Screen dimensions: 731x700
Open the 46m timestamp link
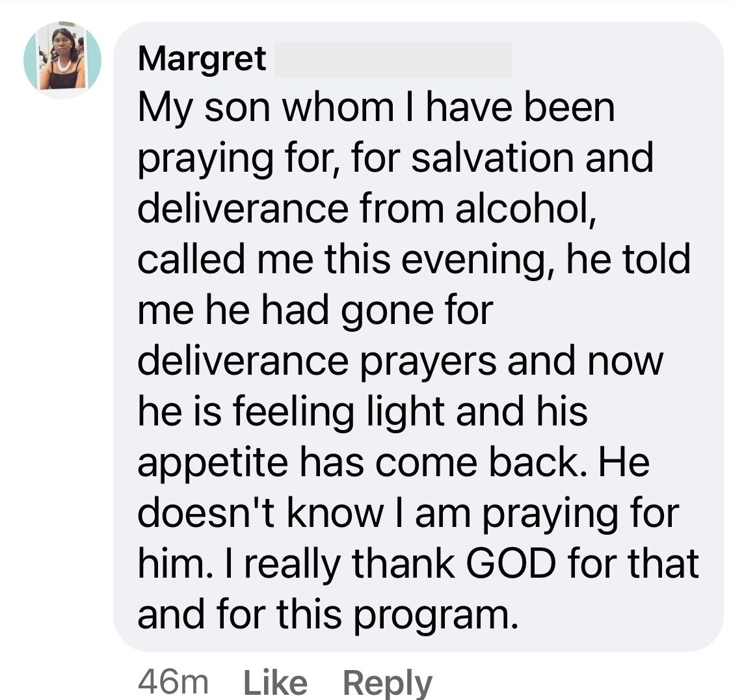point(173,682)
